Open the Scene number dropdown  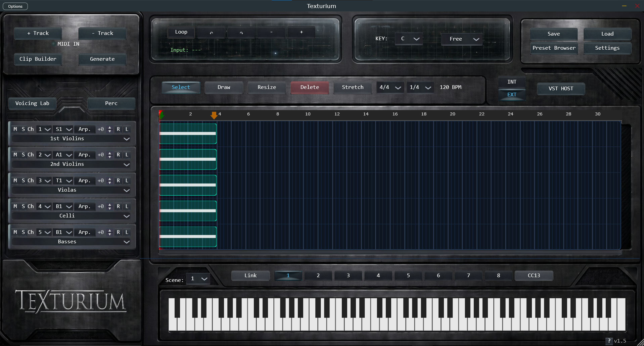[198, 279]
